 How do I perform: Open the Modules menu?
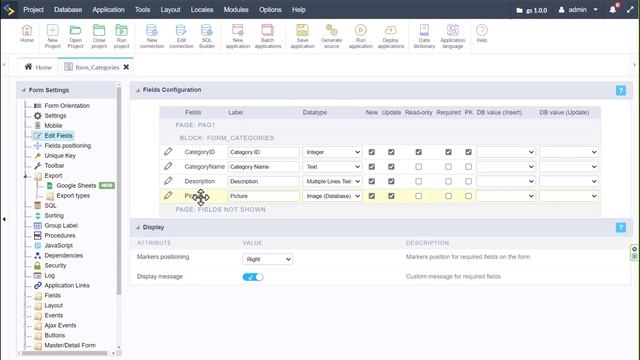tap(236, 9)
